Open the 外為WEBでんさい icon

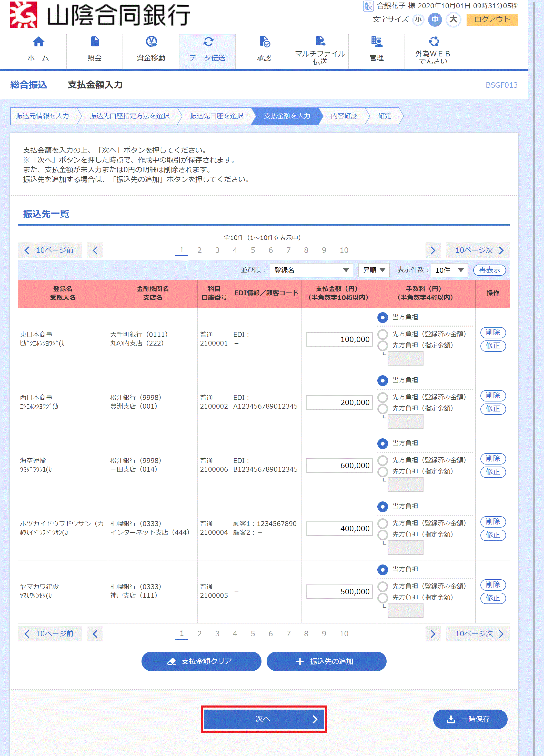433,41
